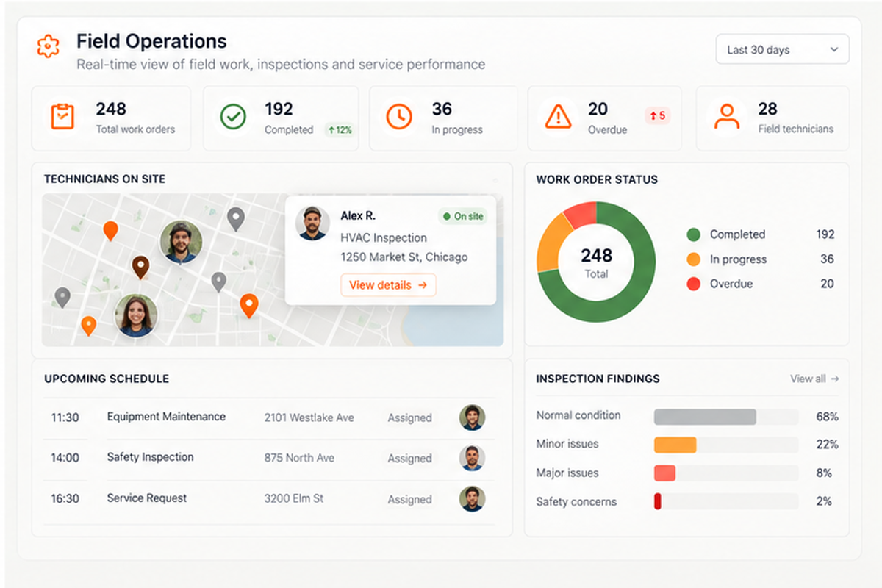Screen dimensions: 882x588
Task: Click the In progress count 36 in legend
Action: pos(828,259)
